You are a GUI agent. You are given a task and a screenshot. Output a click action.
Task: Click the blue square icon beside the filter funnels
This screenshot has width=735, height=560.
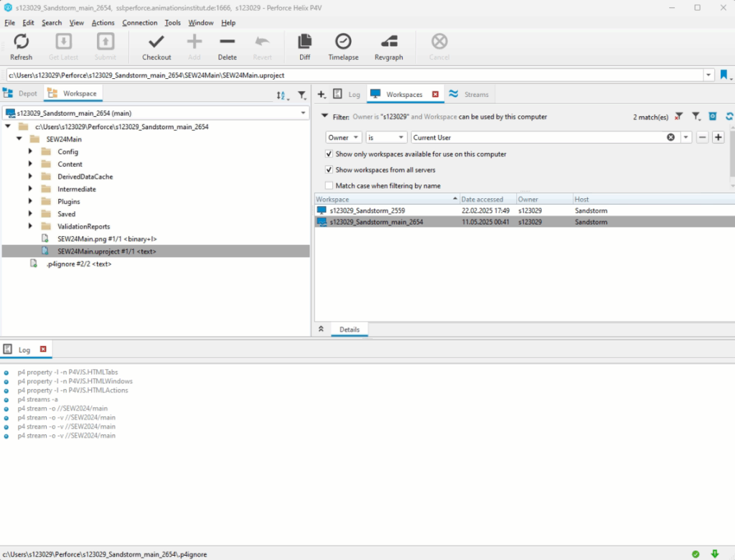pyautogui.click(x=713, y=116)
